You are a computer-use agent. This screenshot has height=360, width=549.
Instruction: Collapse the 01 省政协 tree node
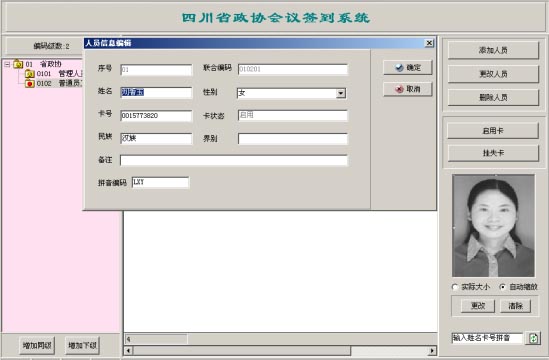pos(7,64)
